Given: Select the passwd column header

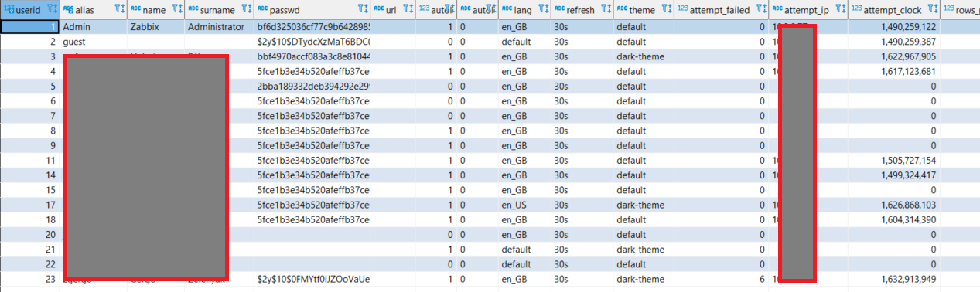Looking at the screenshot, I should pos(312,9).
